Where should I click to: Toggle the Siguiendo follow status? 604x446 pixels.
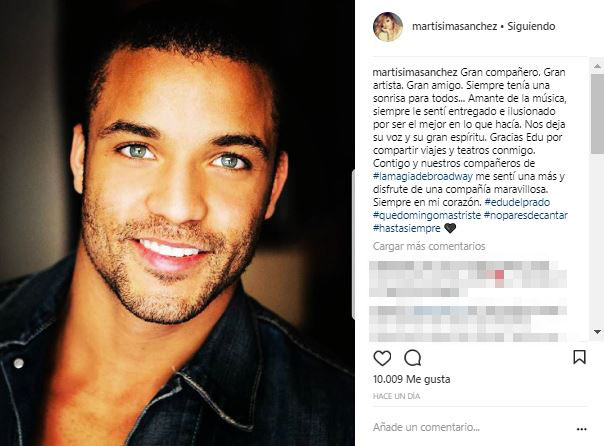pos(531,26)
